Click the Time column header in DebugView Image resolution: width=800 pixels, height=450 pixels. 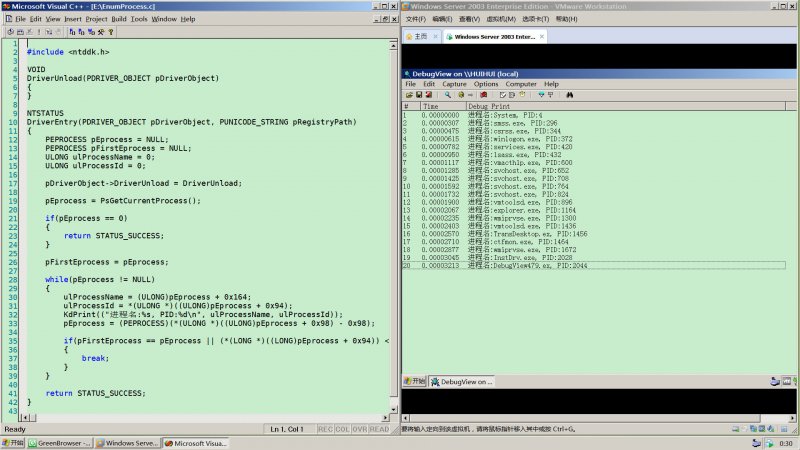click(443, 106)
